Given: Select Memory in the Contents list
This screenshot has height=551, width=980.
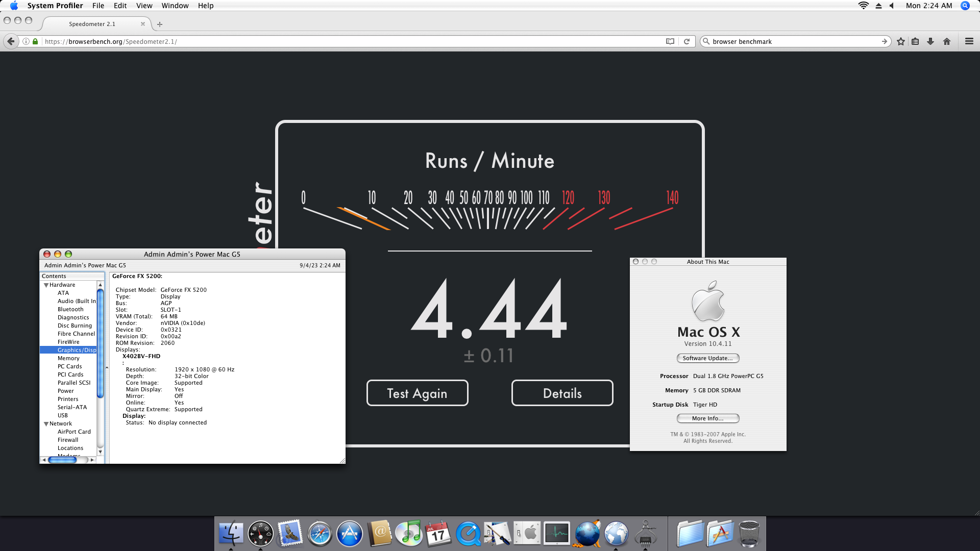Looking at the screenshot, I should 68,358.
